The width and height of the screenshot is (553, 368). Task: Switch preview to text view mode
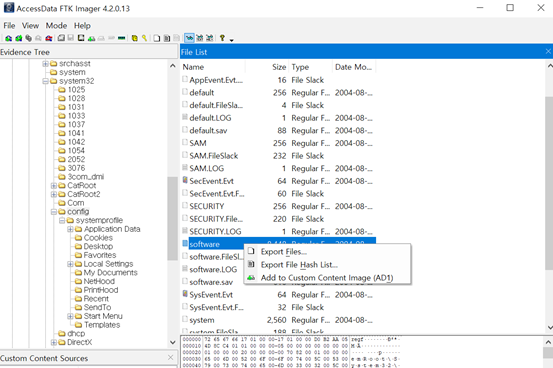(x=200, y=38)
